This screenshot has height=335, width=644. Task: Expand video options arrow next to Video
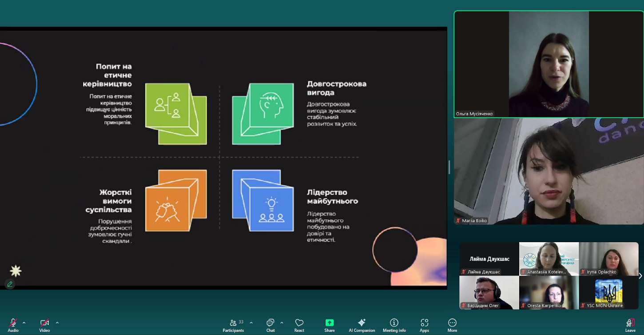click(57, 323)
